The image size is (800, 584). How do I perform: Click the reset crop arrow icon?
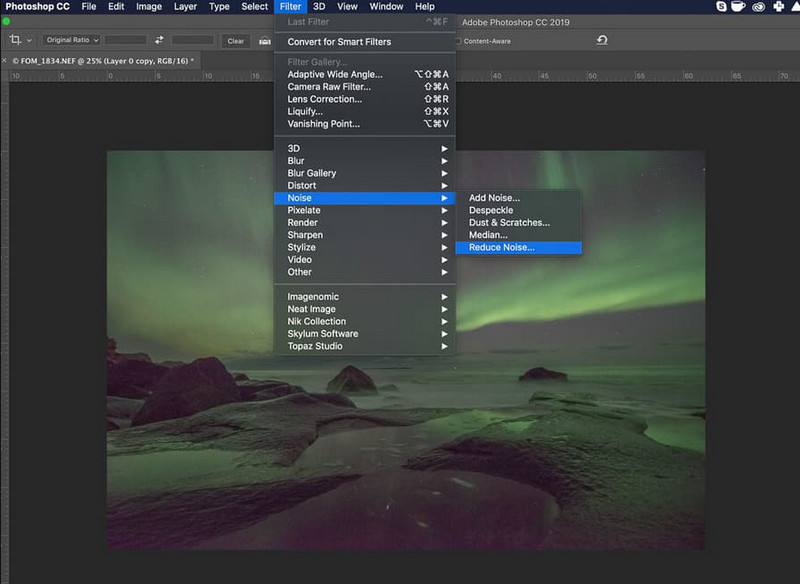[601, 40]
